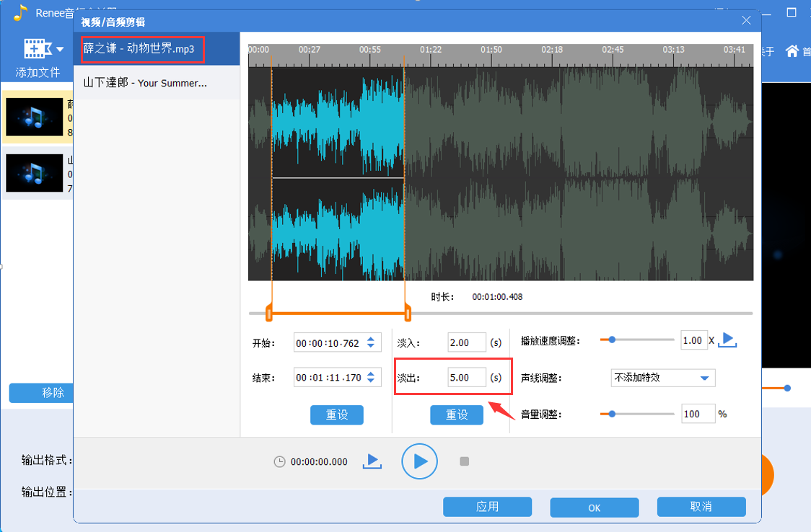Click the 添加文件 add file icon
The image size is (811, 532).
click(x=37, y=48)
